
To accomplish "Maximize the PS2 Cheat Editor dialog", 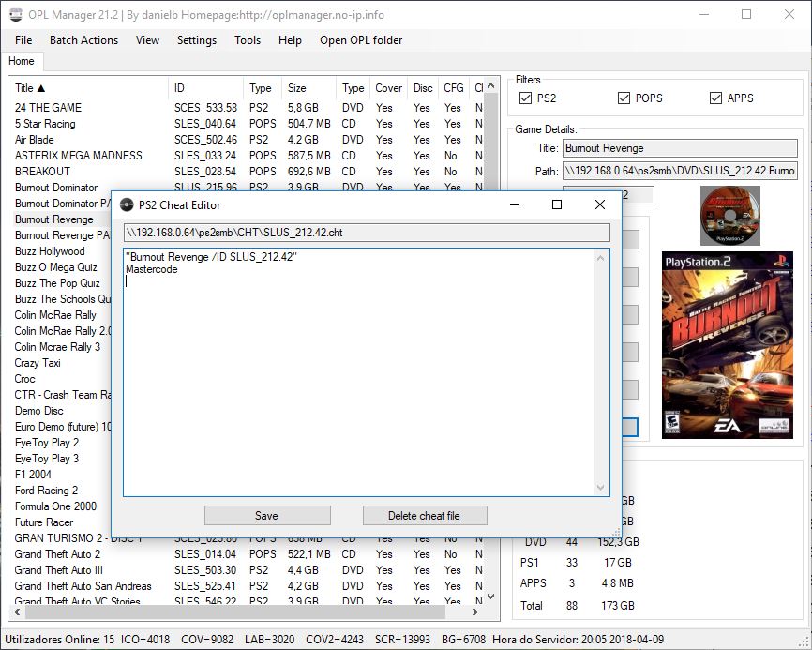I will [556, 204].
